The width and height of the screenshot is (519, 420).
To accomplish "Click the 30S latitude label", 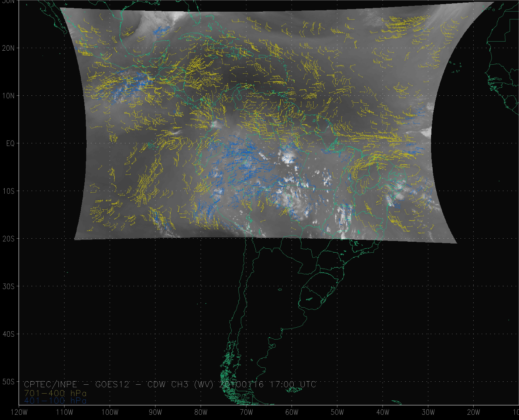I will tap(8, 286).
